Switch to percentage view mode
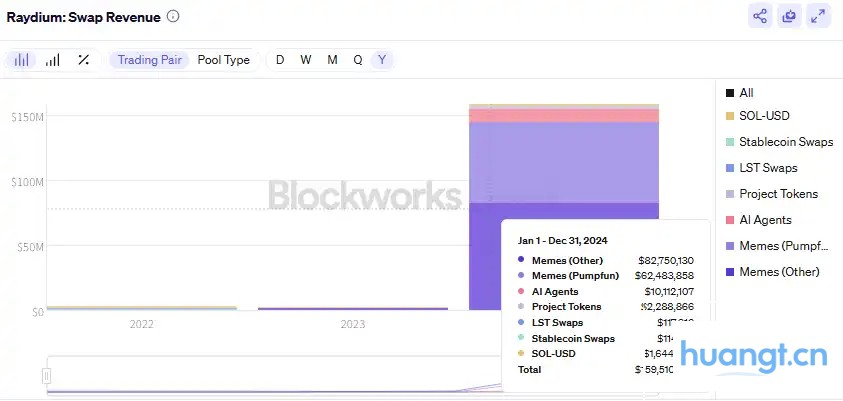The height and width of the screenshot is (401, 843). click(83, 60)
